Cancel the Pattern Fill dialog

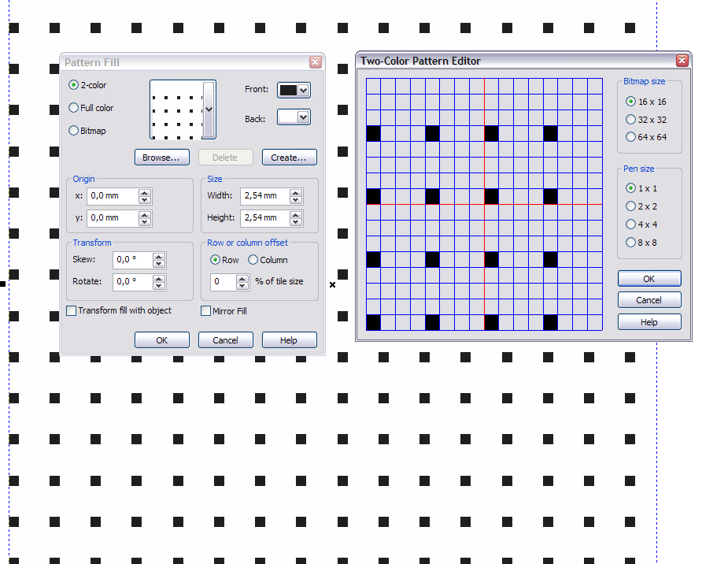click(x=226, y=340)
